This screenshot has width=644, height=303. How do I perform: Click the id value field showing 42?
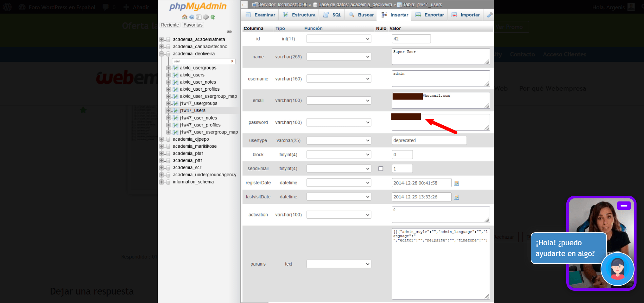[x=411, y=39]
